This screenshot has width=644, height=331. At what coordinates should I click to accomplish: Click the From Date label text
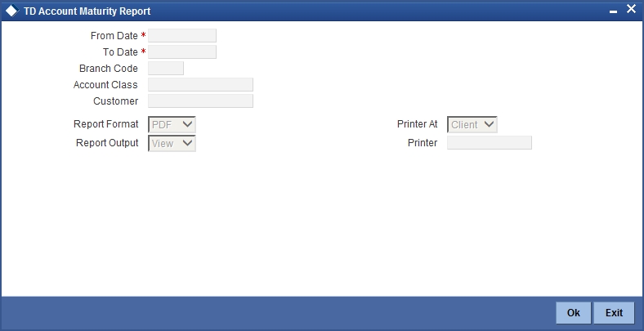tap(114, 36)
